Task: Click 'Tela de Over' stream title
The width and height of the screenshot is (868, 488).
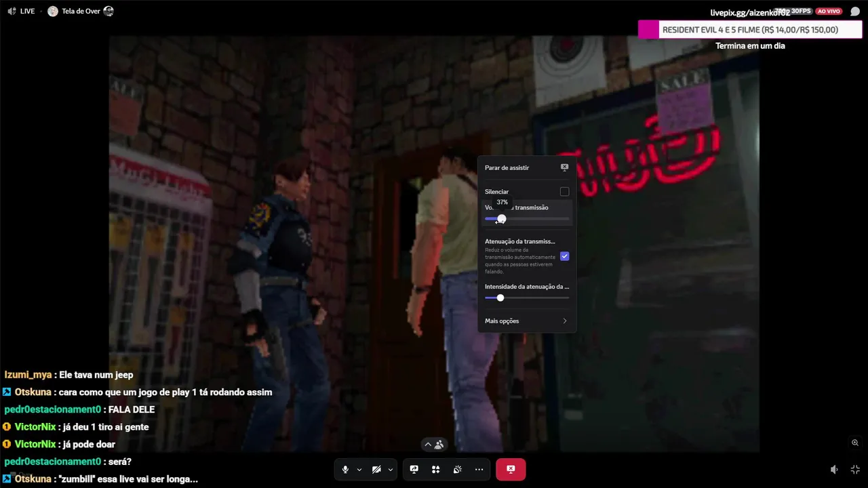Action: pyautogui.click(x=81, y=12)
